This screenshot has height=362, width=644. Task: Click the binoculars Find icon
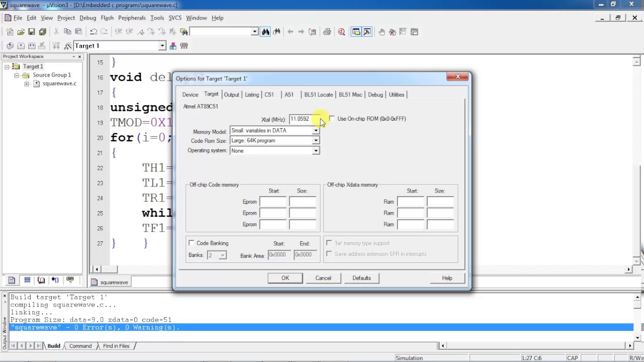tap(266, 32)
